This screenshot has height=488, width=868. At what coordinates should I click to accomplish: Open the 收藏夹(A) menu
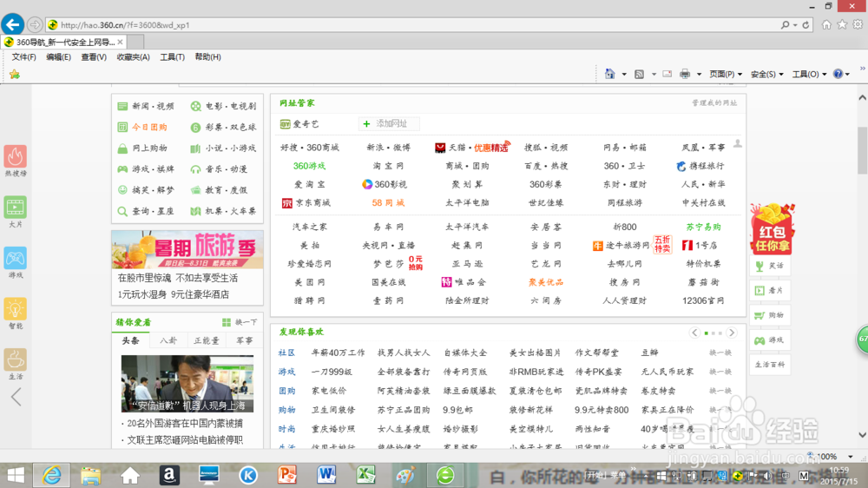[133, 57]
